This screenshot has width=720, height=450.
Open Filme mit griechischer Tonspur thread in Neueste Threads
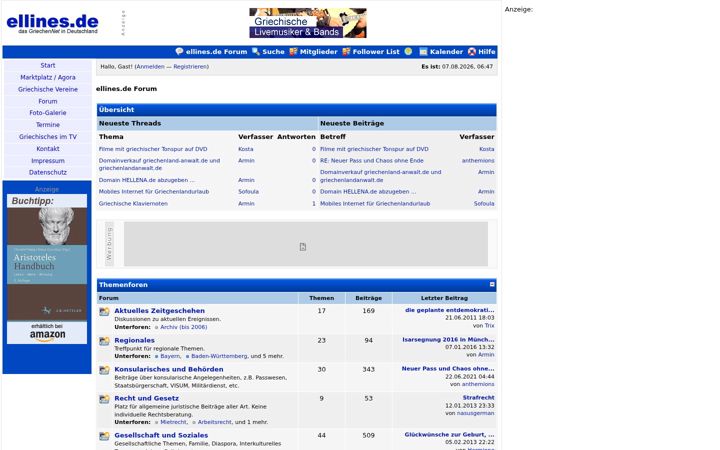[153, 149]
